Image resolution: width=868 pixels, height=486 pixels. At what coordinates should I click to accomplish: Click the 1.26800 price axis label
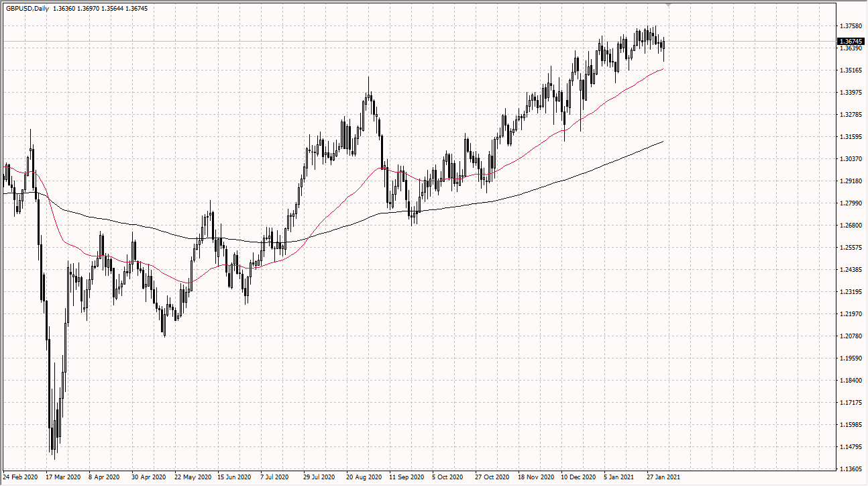click(850, 226)
